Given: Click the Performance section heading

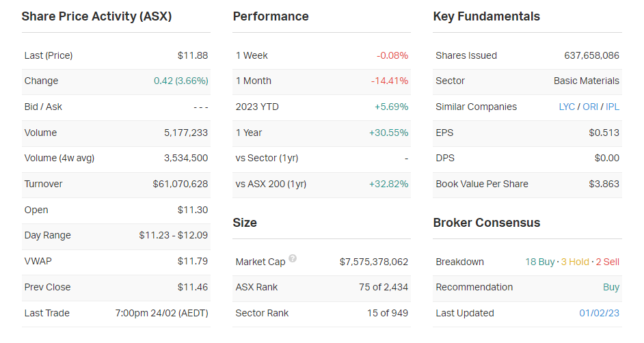Looking at the screenshot, I should point(271,17).
